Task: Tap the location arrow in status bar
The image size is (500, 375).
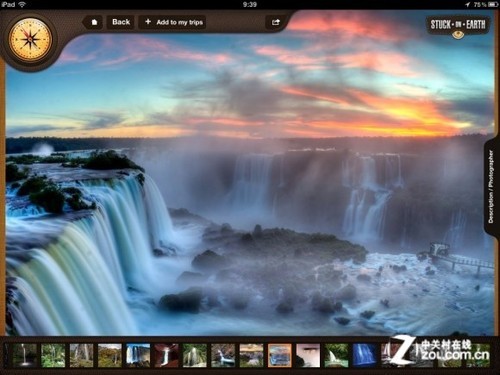Action: [x=467, y=4]
